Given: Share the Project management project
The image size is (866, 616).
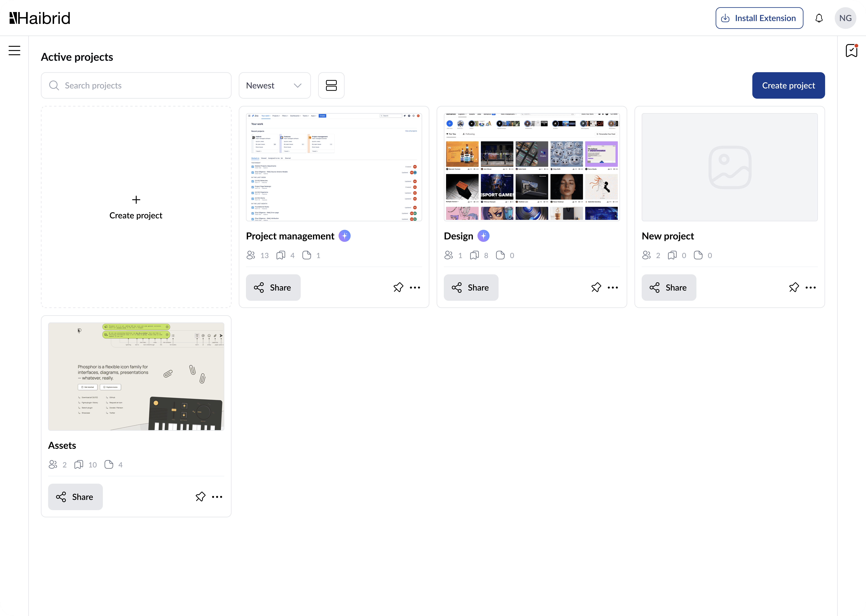Looking at the screenshot, I should tap(273, 288).
